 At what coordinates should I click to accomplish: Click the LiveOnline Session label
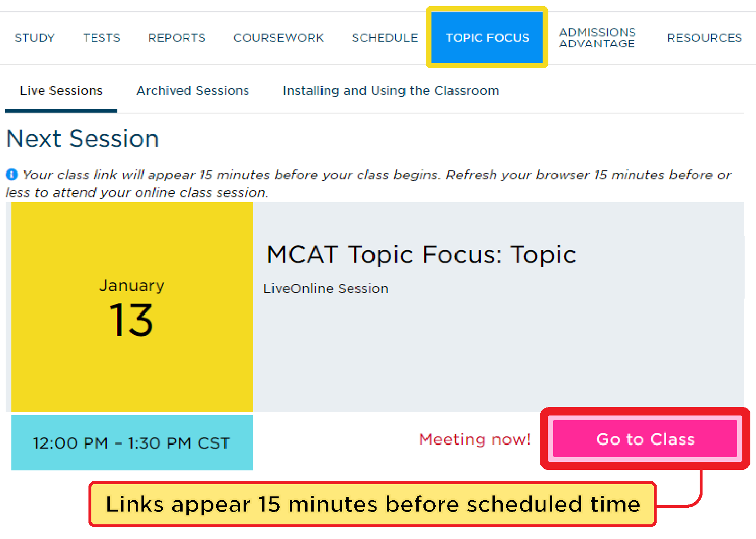click(x=325, y=288)
